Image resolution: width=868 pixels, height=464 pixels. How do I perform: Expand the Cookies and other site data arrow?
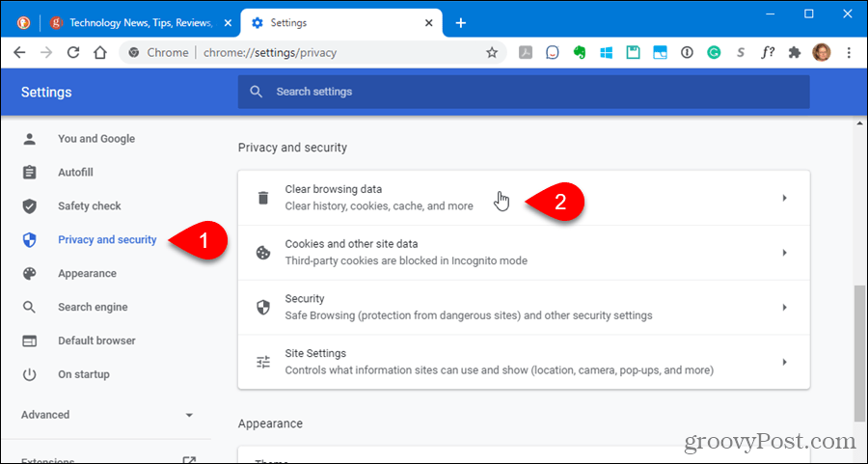coord(784,253)
